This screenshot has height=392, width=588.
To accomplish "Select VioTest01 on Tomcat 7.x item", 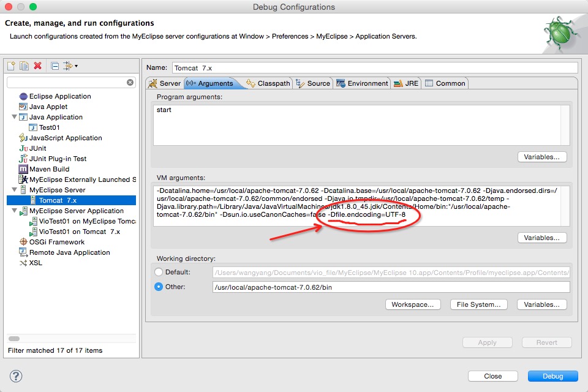I will 80,232.
